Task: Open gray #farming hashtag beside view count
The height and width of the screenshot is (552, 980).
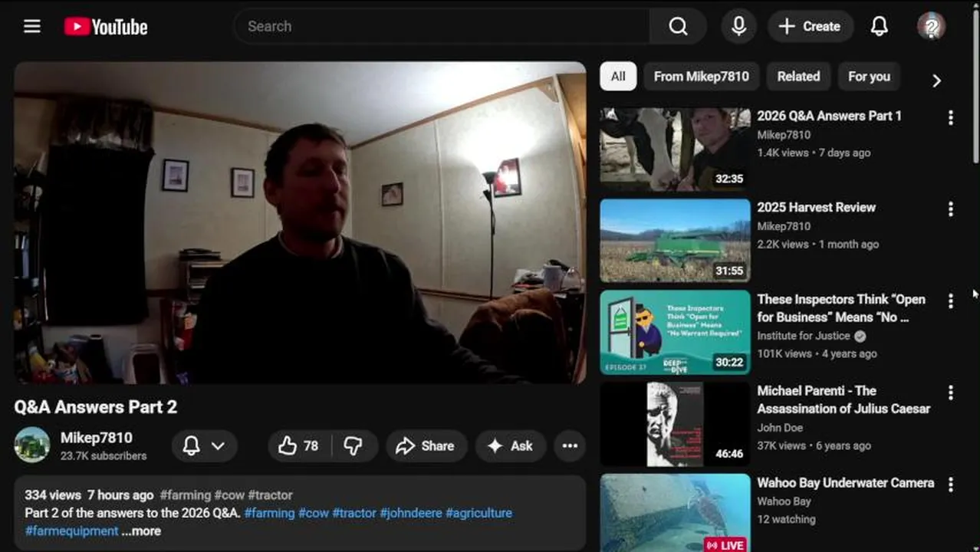Action: [x=186, y=495]
